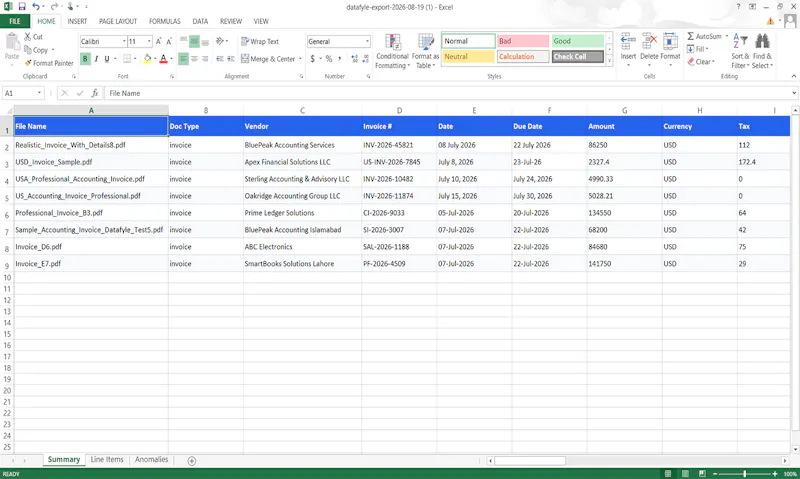Switch to Page Break Preview in status bar
800x479 pixels.
702,473
